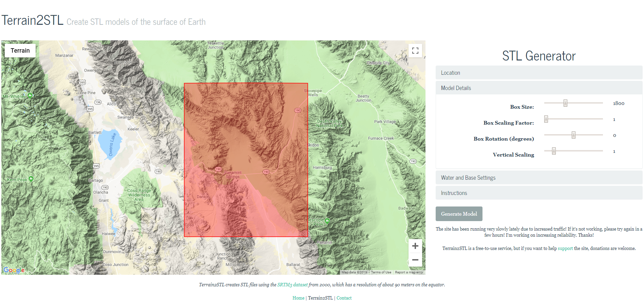The width and height of the screenshot is (644, 306).
Task: Toggle fullscreen map view
Action: tap(415, 51)
